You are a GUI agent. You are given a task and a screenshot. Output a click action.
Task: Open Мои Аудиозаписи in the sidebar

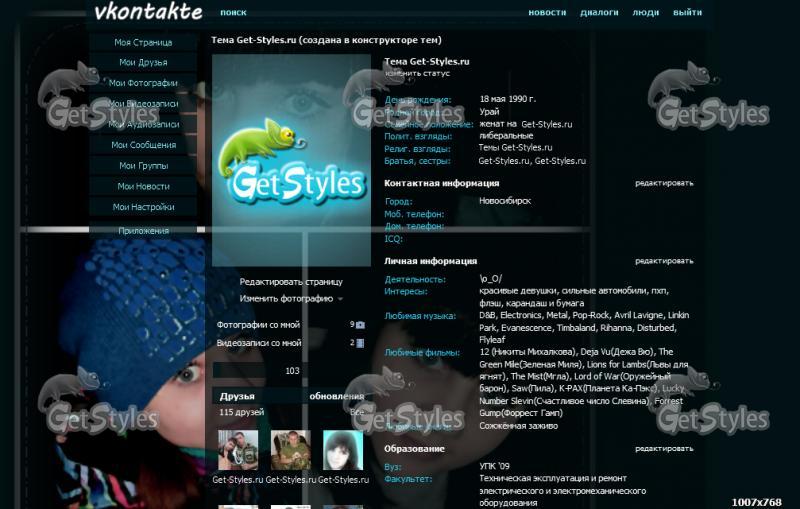pos(143,124)
